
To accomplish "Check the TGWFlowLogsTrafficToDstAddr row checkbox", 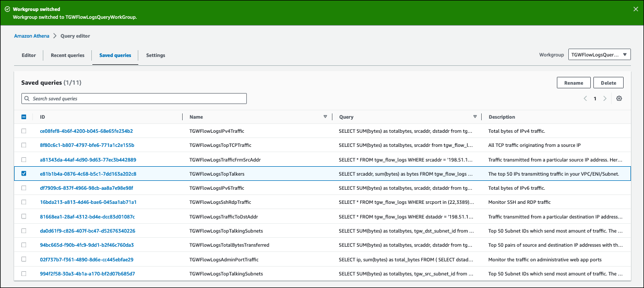I will tap(23, 216).
